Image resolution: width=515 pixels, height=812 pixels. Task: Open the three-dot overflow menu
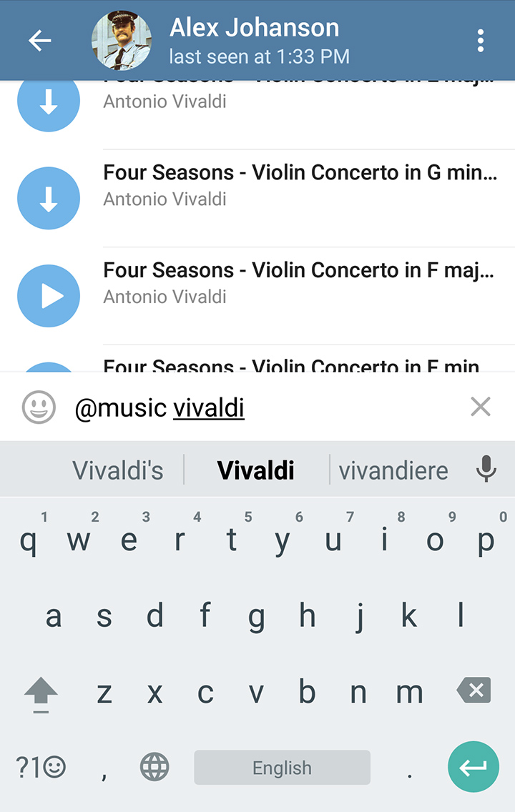point(481,41)
